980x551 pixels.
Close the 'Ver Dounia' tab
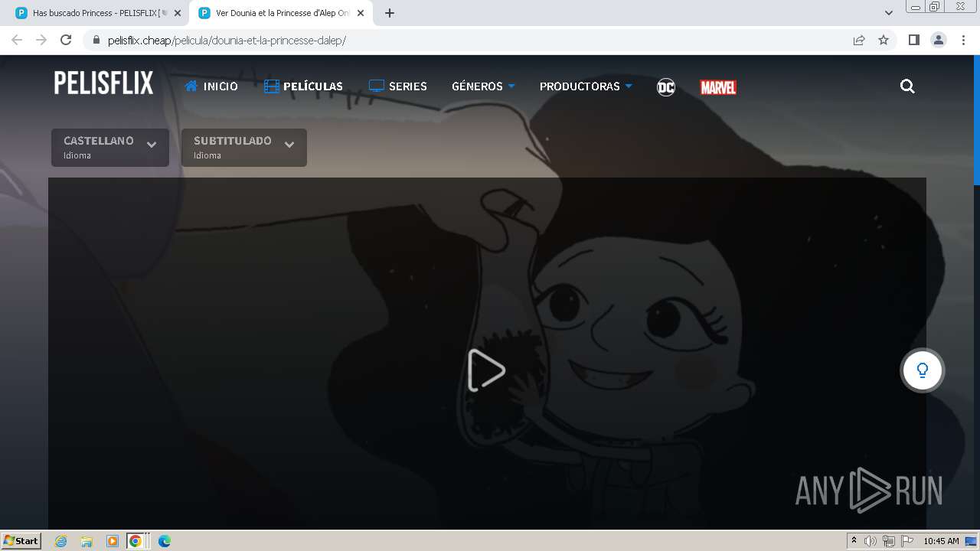(361, 13)
